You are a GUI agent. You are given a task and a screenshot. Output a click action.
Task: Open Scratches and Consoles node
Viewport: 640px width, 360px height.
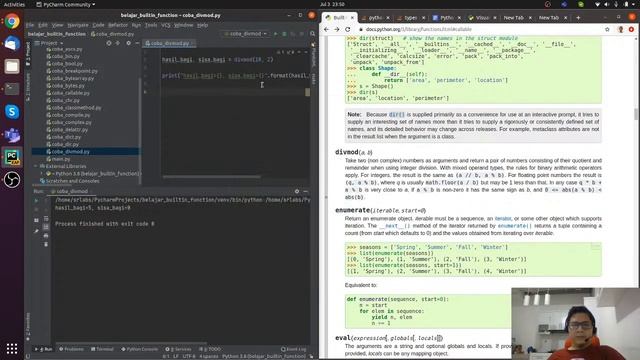[x=72, y=181]
